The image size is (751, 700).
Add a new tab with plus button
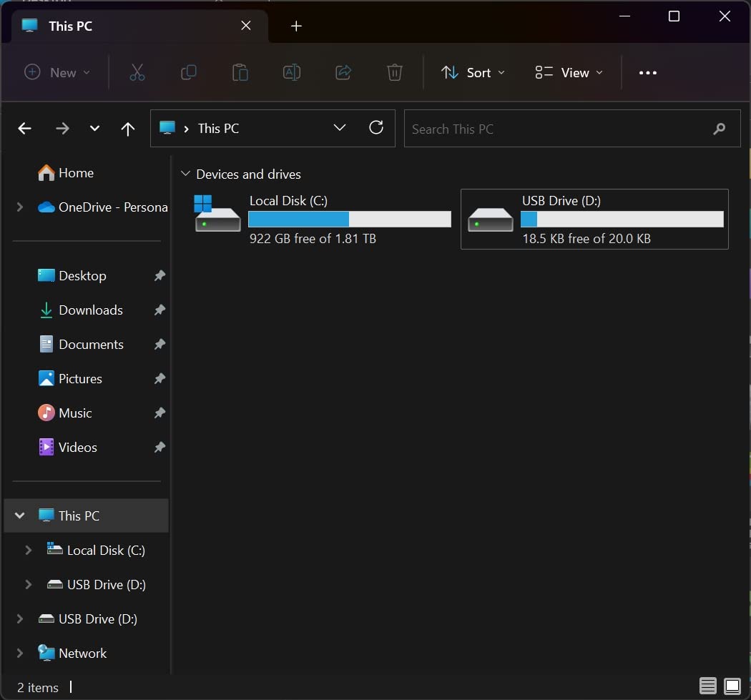click(x=296, y=26)
